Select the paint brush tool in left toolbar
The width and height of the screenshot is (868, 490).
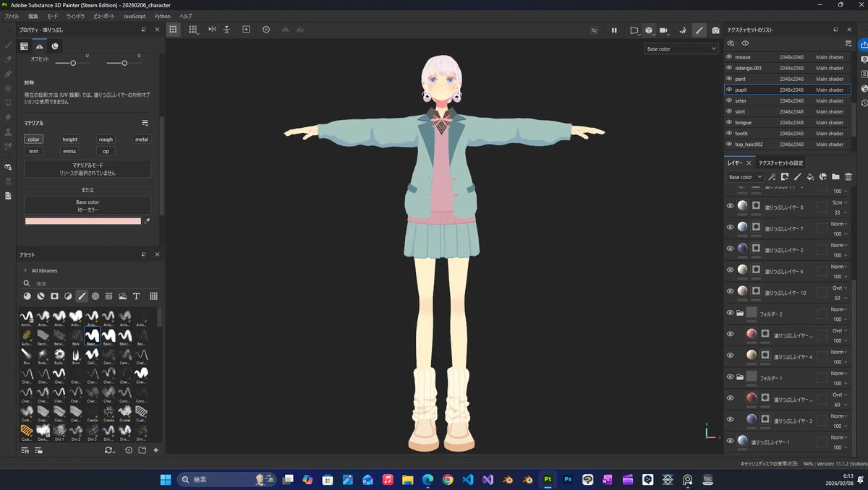[x=8, y=45]
